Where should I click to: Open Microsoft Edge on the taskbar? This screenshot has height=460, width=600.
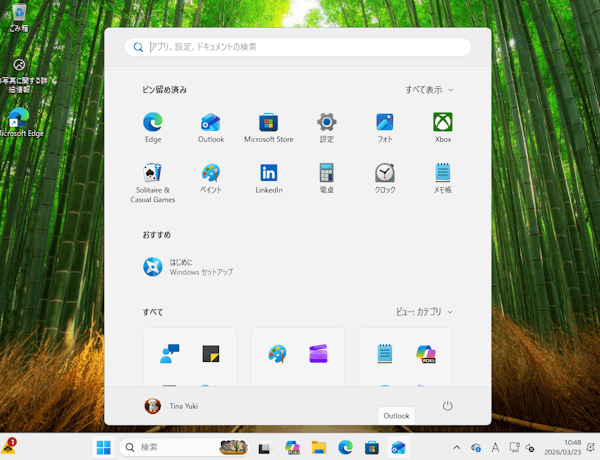tap(345, 447)
